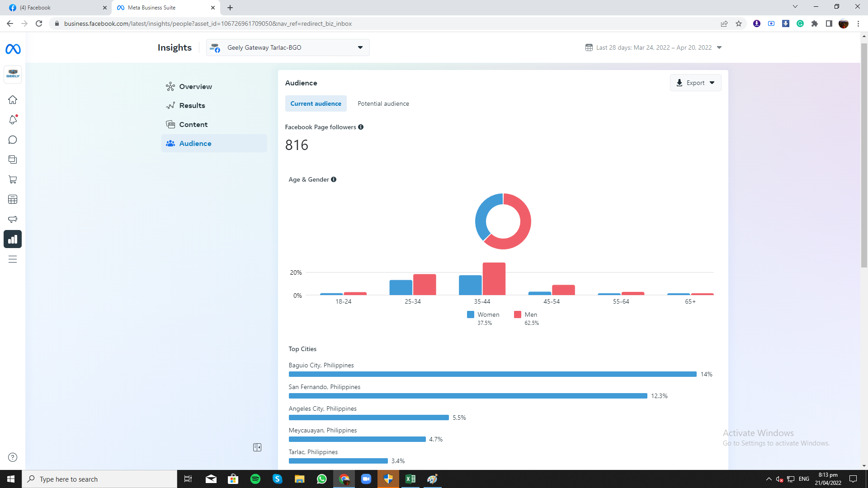The image size is (868, 488).
Task: Click the Men bar for ages 35-44
Action: tap(494, 279)
